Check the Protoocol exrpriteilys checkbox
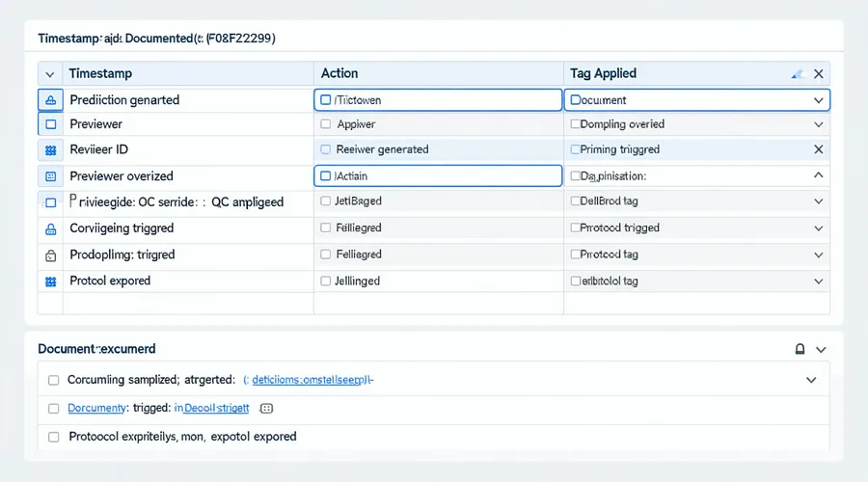The image size is (868, 482). click(53, 438)
